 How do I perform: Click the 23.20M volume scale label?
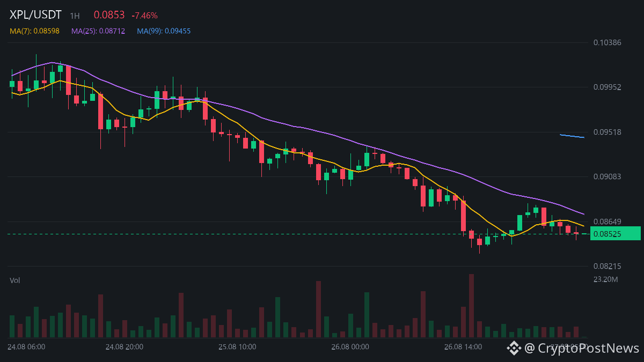(x=605, y=279)
